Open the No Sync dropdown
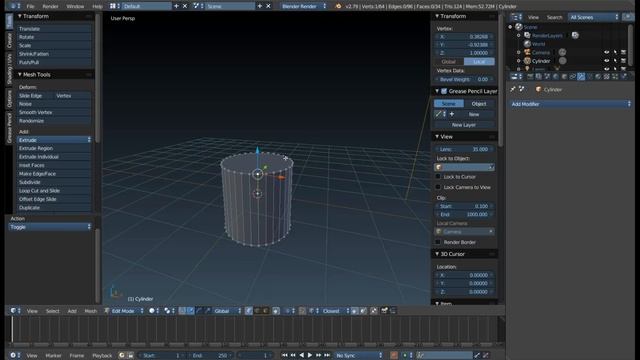The image size is (640, 360). pyautogui.click(x=359, y=355)
